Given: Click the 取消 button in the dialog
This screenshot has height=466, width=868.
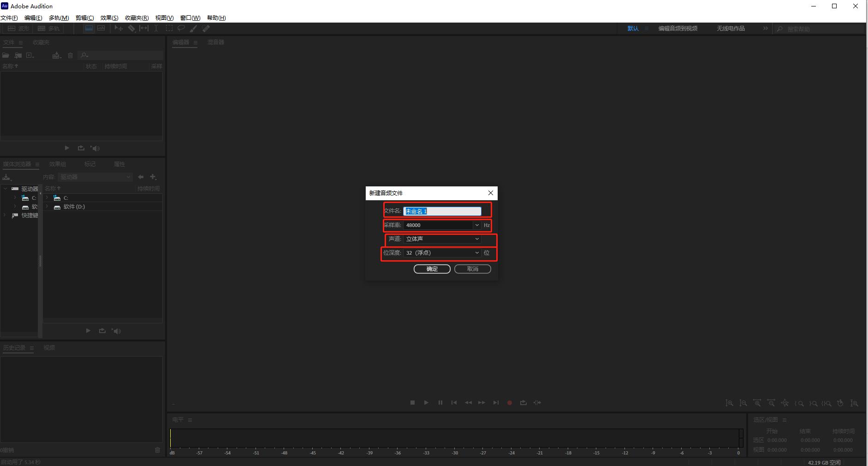Looking at the screenshot, I should (472, 269).
